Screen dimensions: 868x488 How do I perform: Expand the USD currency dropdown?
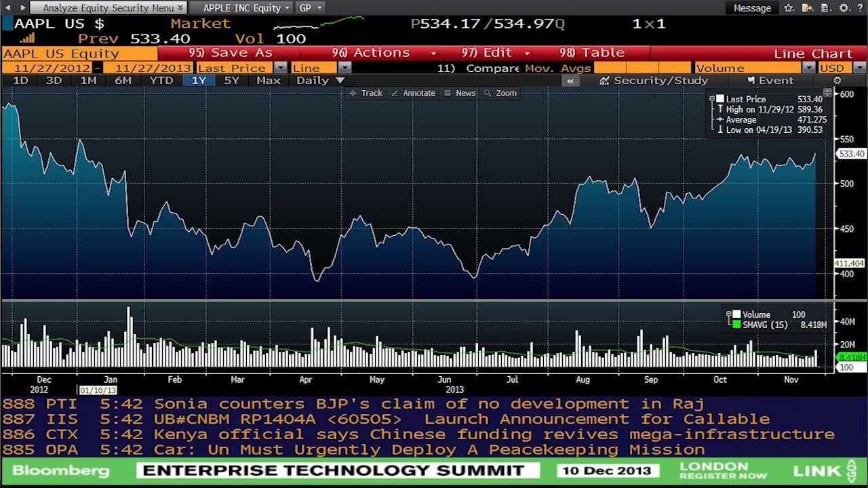(x=859, y=68)
